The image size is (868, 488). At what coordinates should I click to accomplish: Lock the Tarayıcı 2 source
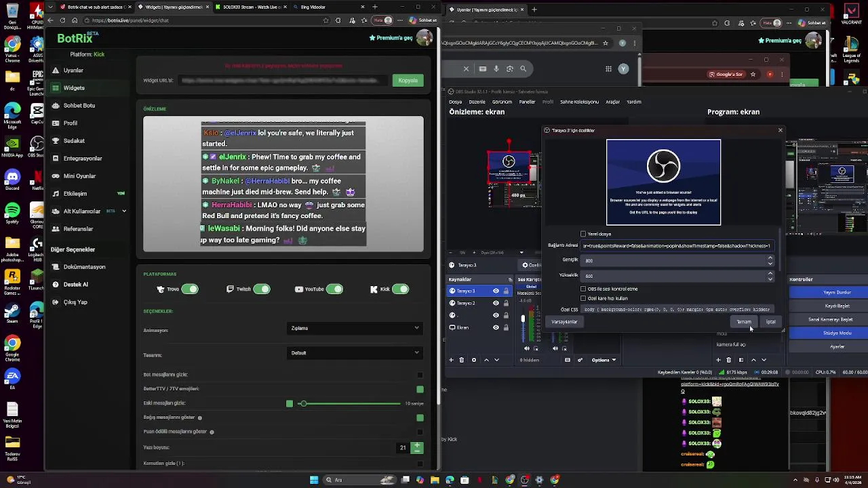pyautogui.click(x=506, y=303)
